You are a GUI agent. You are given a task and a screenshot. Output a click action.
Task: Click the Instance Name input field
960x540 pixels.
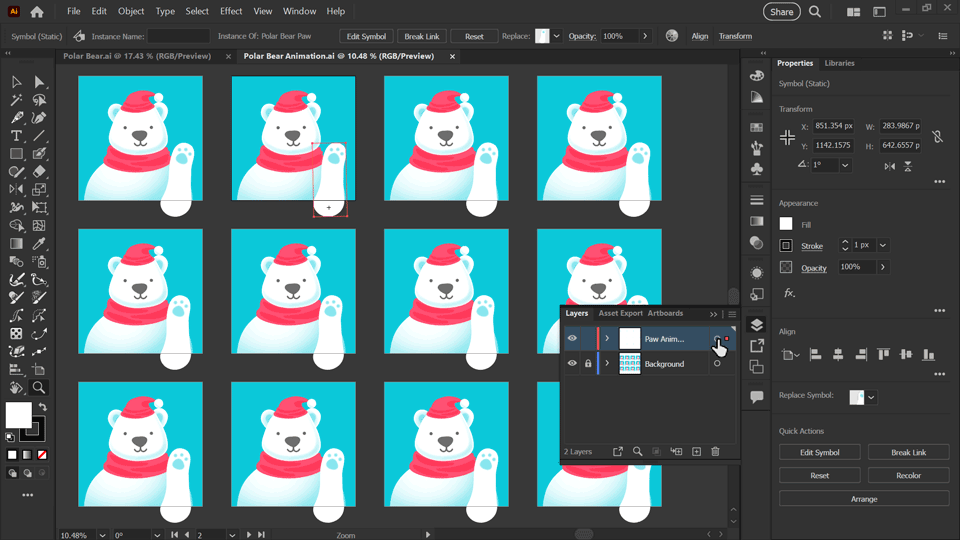(x=179, y=36)
